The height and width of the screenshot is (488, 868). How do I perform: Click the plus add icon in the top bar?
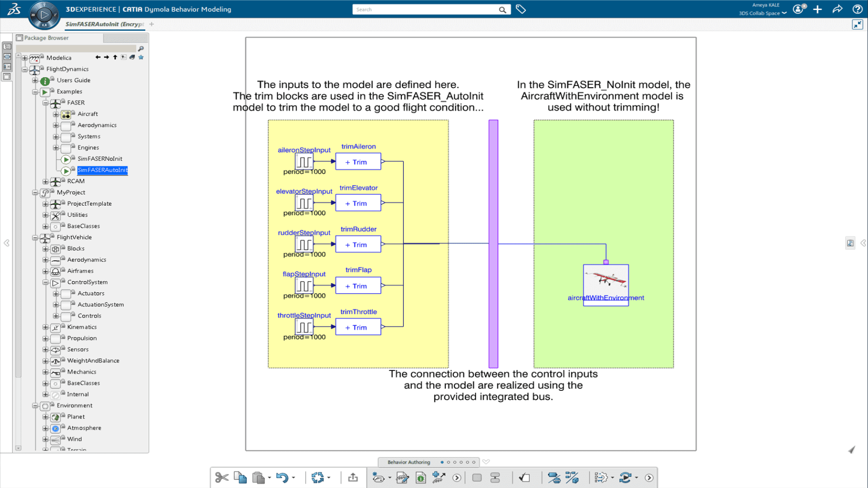coord(817,9)
